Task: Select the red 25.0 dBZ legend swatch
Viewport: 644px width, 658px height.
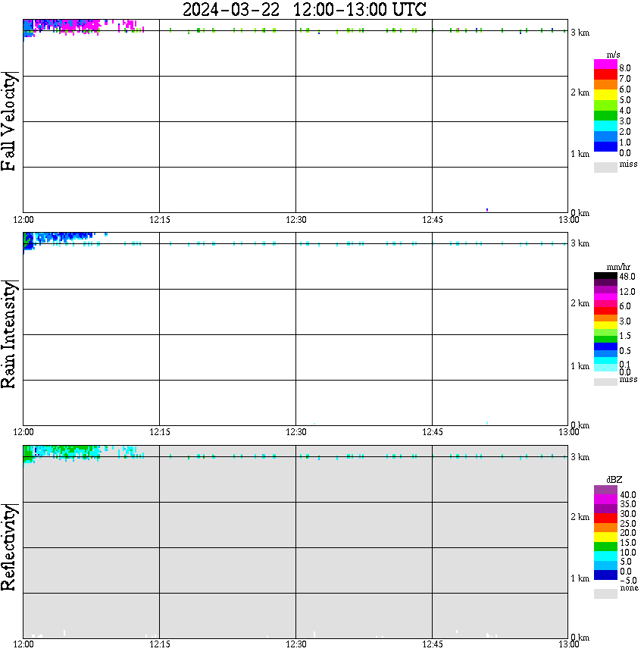Action: click(605, 519)
